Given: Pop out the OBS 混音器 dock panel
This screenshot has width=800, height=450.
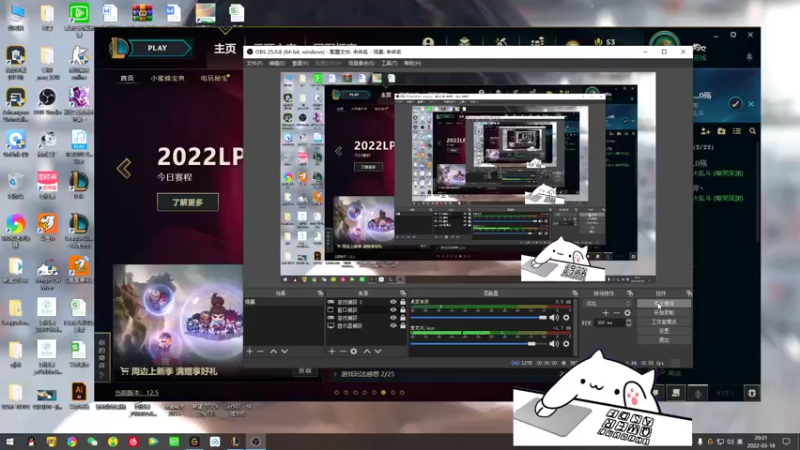Looking at the screenshot, I should click(575, 293).
